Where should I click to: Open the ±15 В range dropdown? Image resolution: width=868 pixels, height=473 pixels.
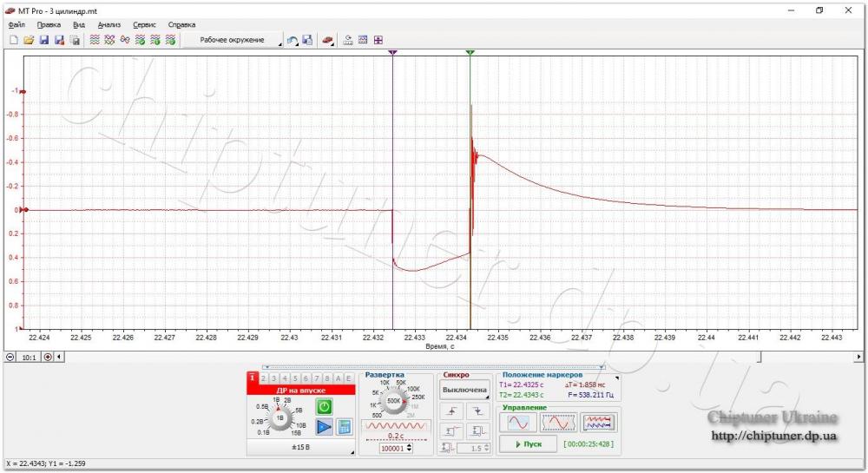pyautogui.click(x=300, y=447)
